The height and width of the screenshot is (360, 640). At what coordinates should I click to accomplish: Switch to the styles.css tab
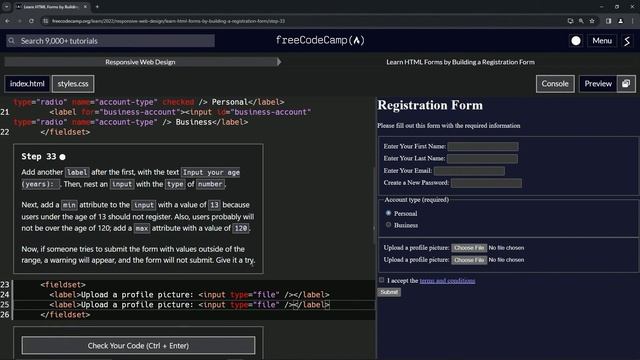73,84
